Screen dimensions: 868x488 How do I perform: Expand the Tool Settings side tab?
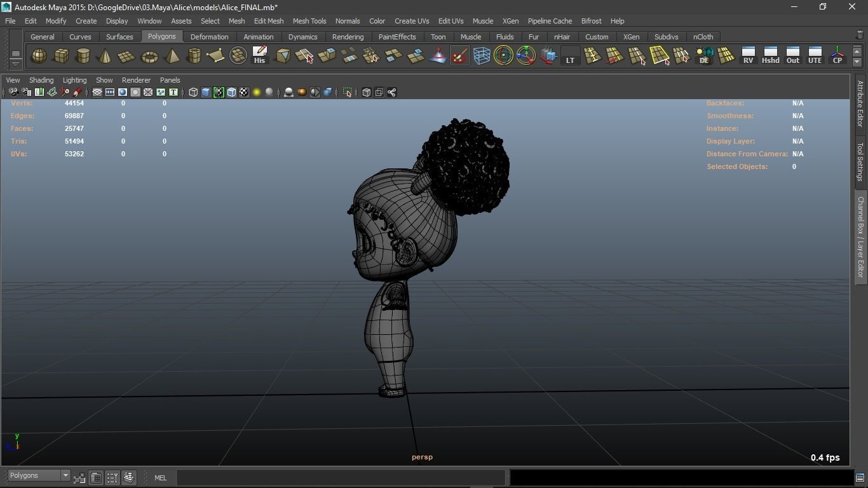(x=860, y=161)
